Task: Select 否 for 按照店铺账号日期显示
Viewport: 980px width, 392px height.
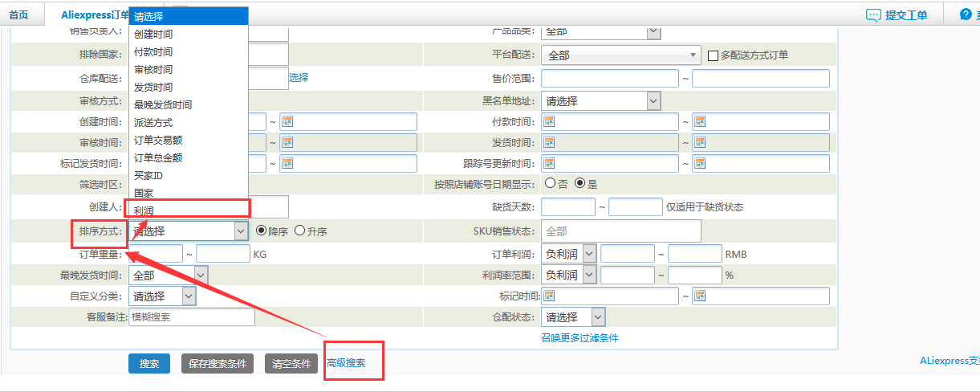Action: [x=550, y=183]
